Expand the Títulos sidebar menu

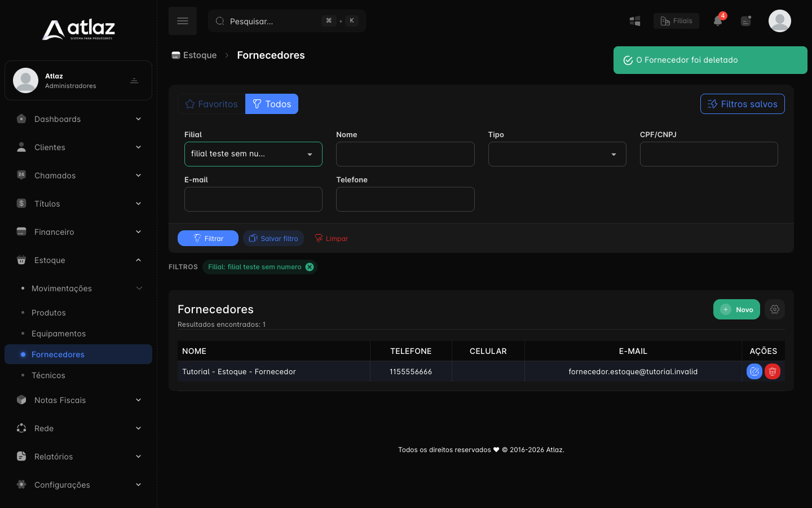78,204
